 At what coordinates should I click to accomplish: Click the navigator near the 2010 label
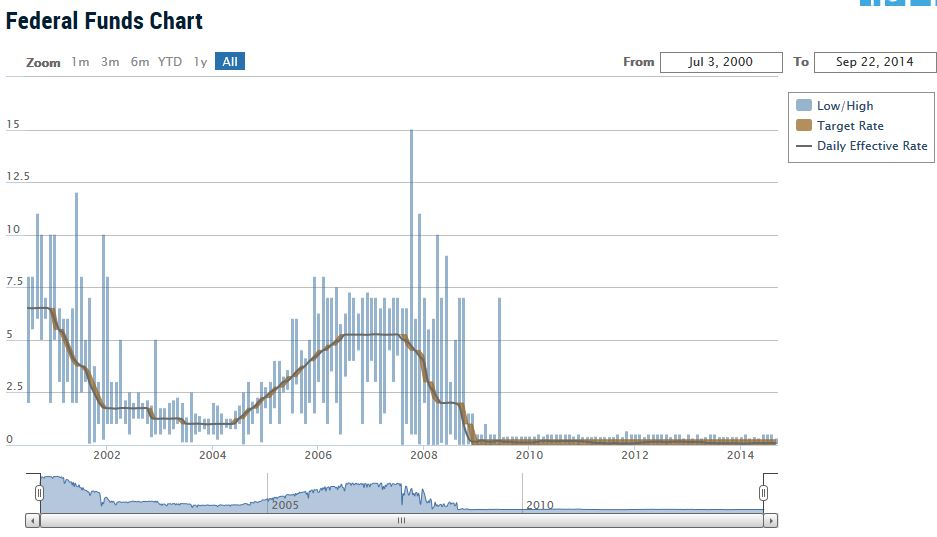pos(539,500)
